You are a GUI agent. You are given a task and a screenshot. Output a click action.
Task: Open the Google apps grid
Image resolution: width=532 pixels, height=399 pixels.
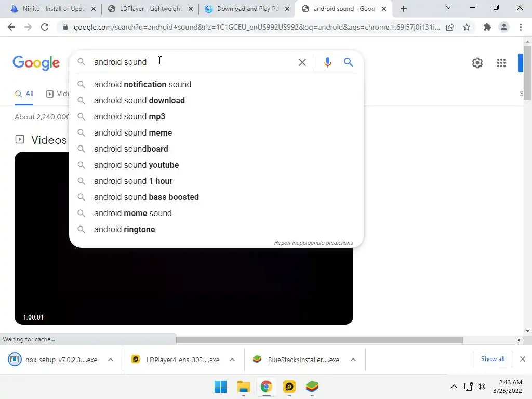coord(501,63)
